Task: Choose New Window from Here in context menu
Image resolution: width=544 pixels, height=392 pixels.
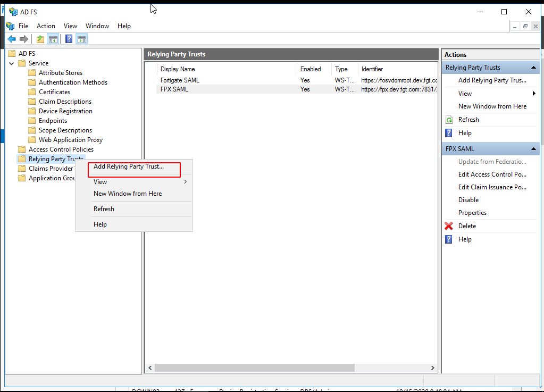Action: pyautogui.click(x=134, y=194)
